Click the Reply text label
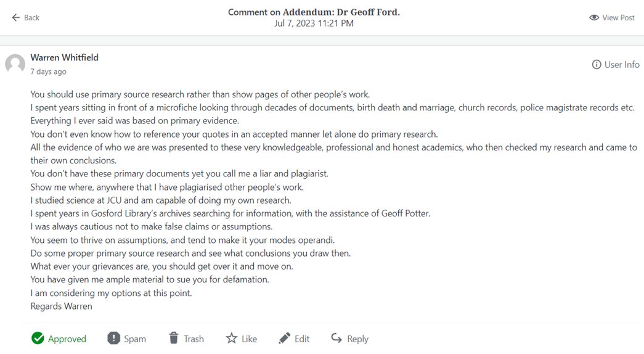Viewport: 644px width, 354px height. (357, 339)
